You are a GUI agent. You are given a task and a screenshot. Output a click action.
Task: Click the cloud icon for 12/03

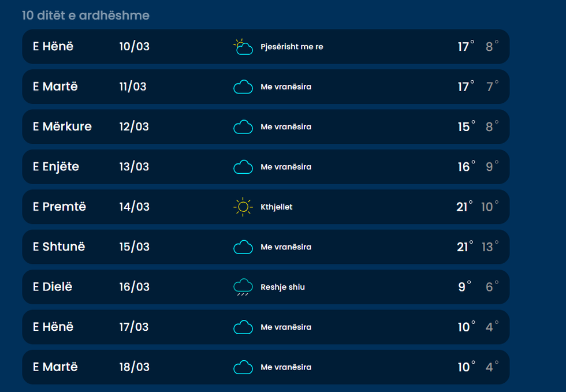point(243,127)
